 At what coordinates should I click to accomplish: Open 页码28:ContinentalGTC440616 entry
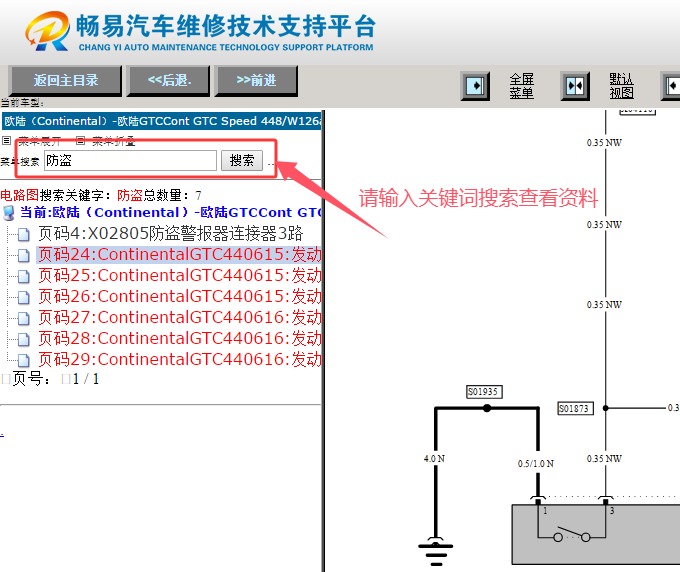(180, 338)
